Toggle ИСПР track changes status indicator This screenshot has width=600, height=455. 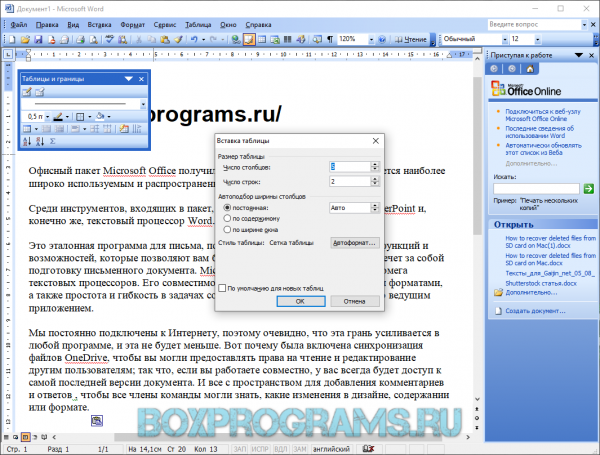[260, 449]
